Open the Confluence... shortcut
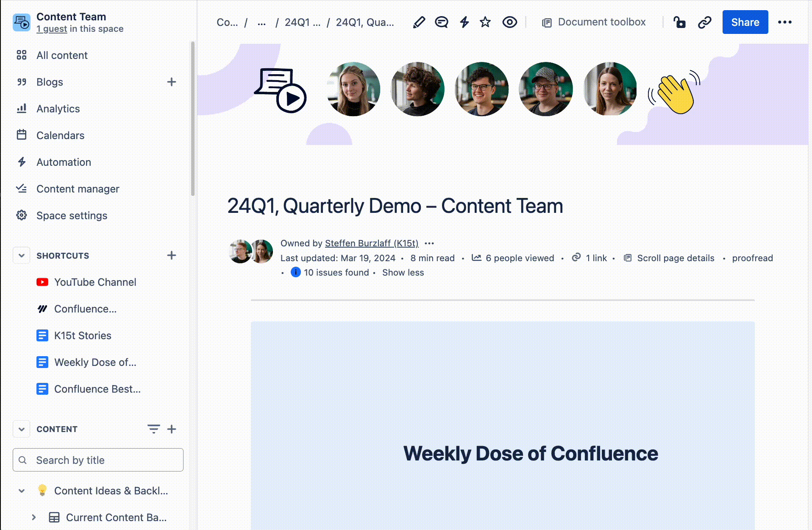The image size is (812, 530). (85, 309)
